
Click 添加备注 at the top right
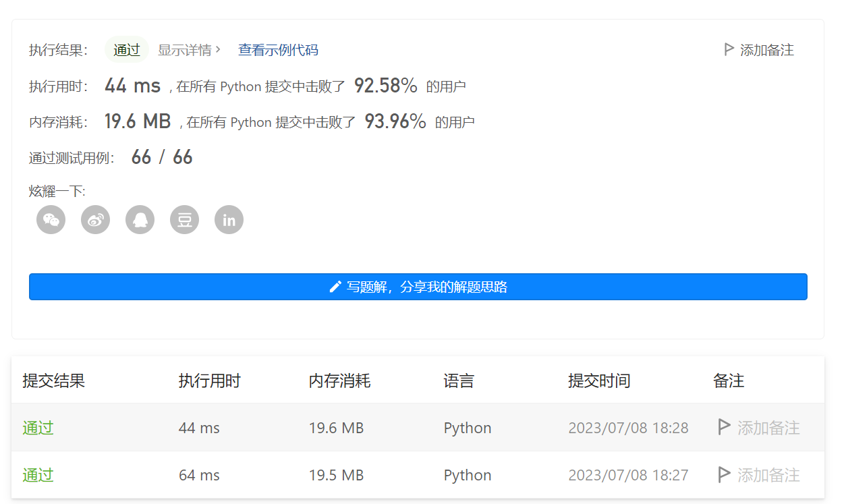coord(767,49)
